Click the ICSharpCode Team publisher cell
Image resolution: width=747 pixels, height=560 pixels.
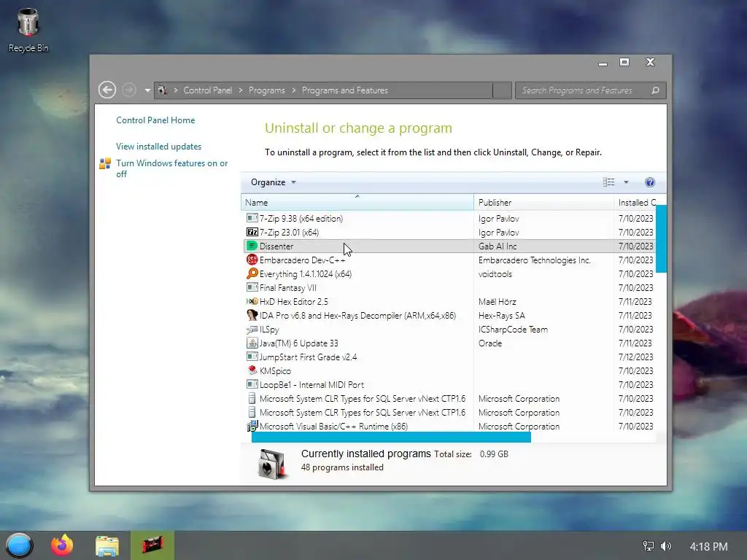(513, 329)
